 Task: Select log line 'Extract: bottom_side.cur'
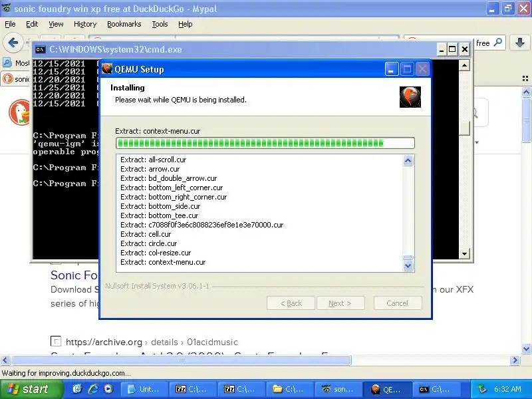tap(160, 206)
